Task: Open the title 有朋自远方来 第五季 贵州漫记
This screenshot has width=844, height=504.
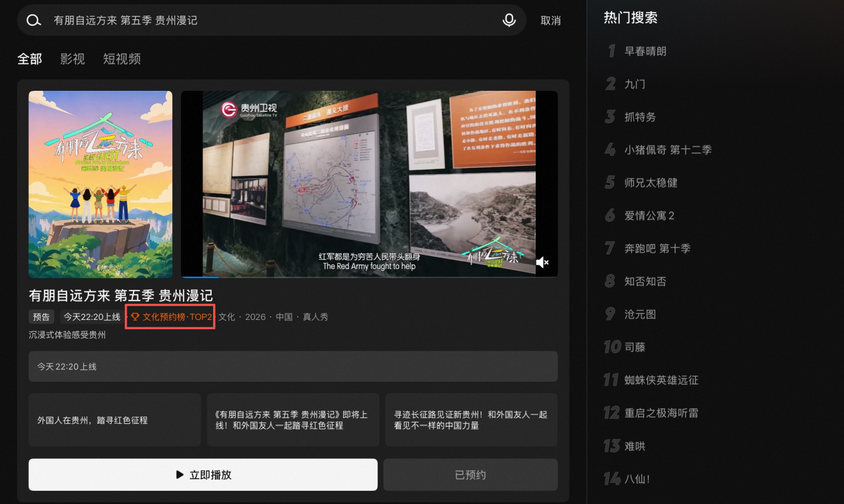Action: click(121, 296)
